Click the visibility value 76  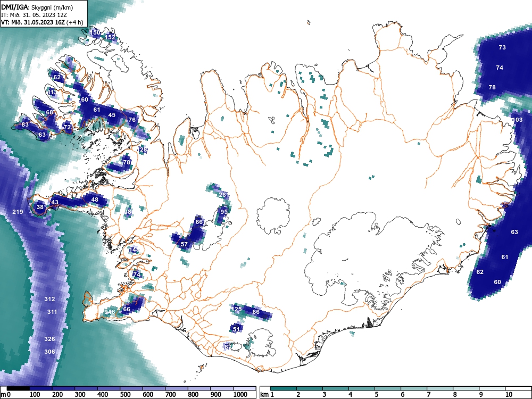131,119
